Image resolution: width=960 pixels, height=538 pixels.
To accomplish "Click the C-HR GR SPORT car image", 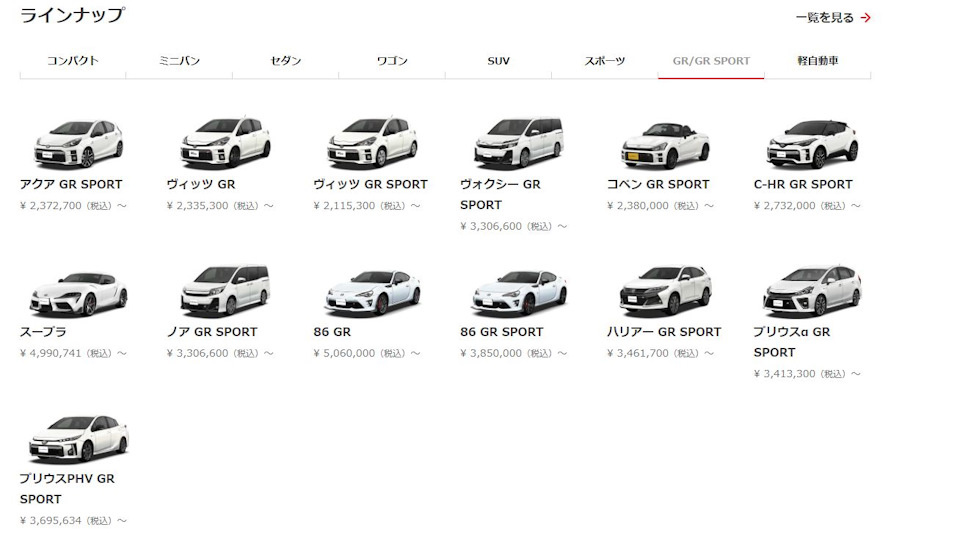I will point(812,144).
